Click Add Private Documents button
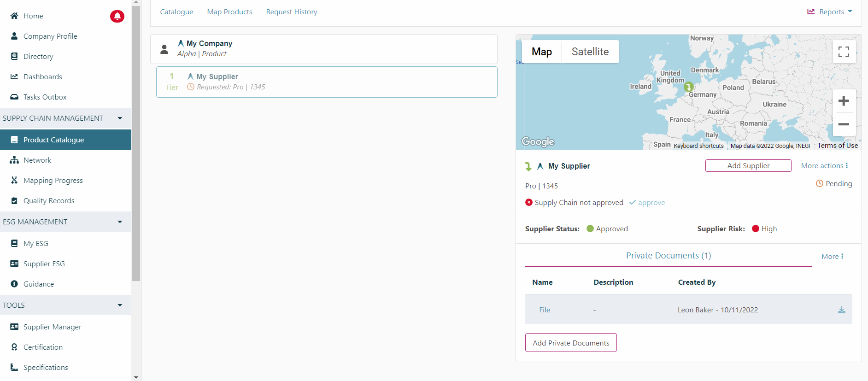The width and height of the screenshot is (868, 381). coord(570,343)
